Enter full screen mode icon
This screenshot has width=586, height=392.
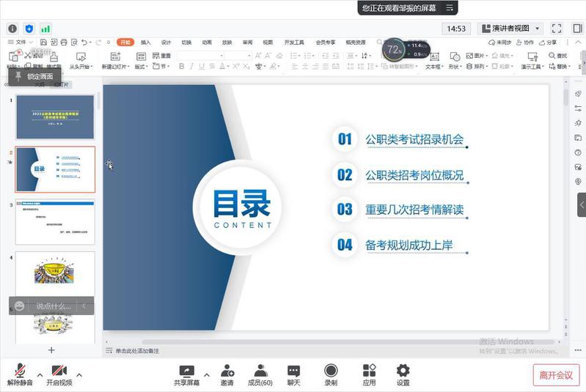click(556, 29)
